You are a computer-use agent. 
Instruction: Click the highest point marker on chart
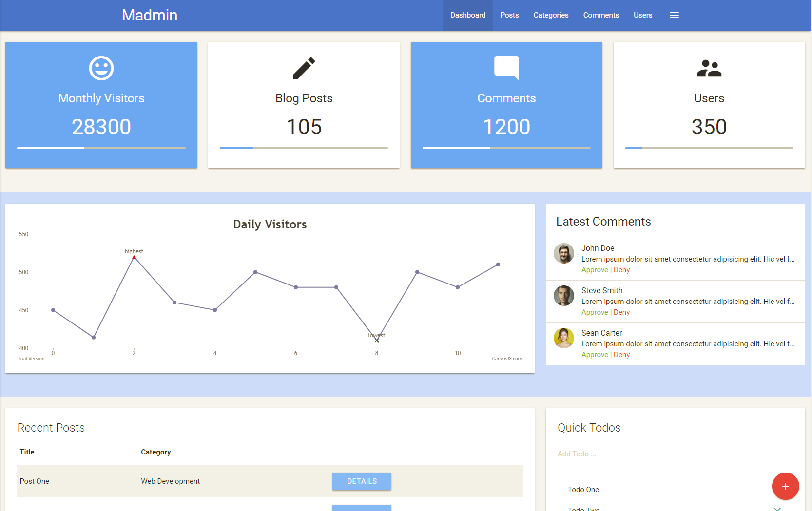[x=134, y=257]
